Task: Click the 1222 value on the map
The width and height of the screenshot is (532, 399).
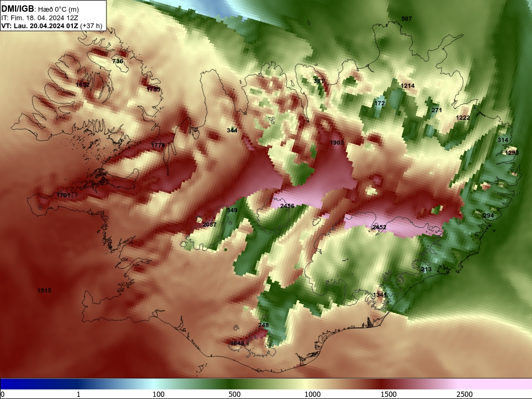Action: (x=463, y=118)
